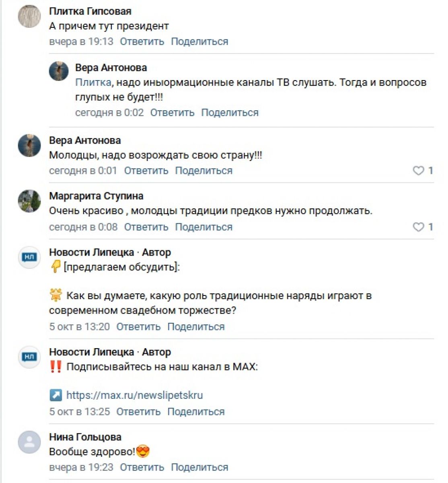The image size is (448, 483).
Task: Reply to Вера Антонова's nested comment
Action: pos(172,113)
